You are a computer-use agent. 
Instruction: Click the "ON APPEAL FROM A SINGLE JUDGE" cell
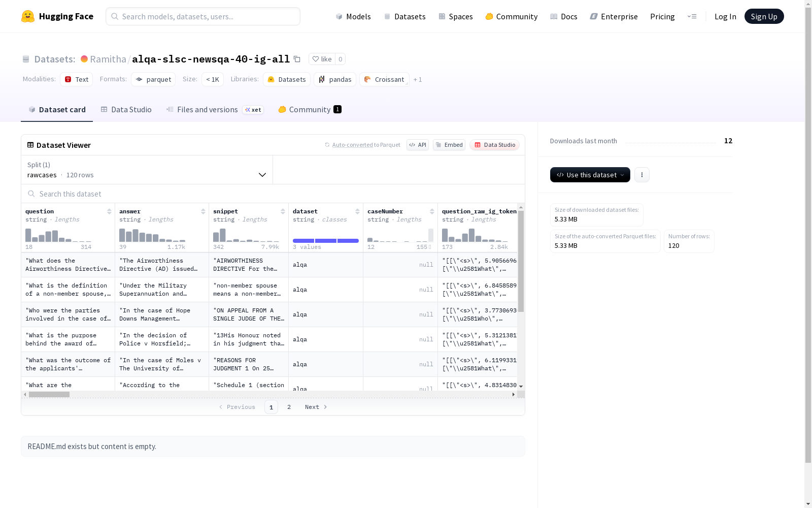tap(249, 314)
